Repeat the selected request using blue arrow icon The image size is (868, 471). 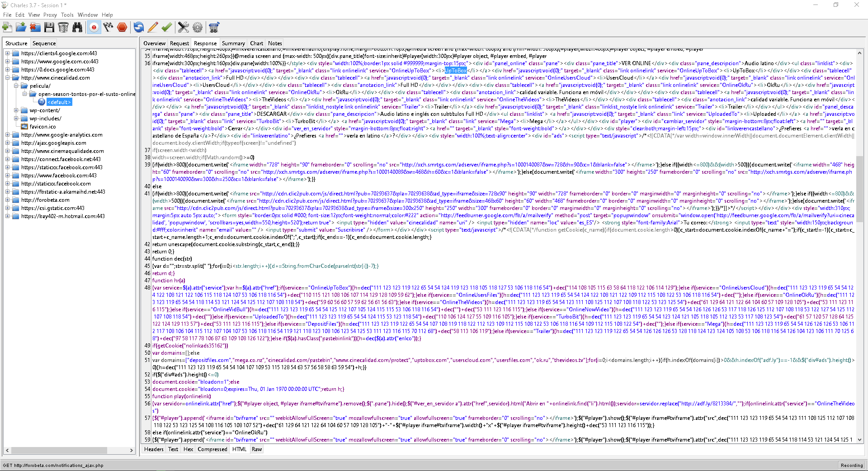click(139, 28)
